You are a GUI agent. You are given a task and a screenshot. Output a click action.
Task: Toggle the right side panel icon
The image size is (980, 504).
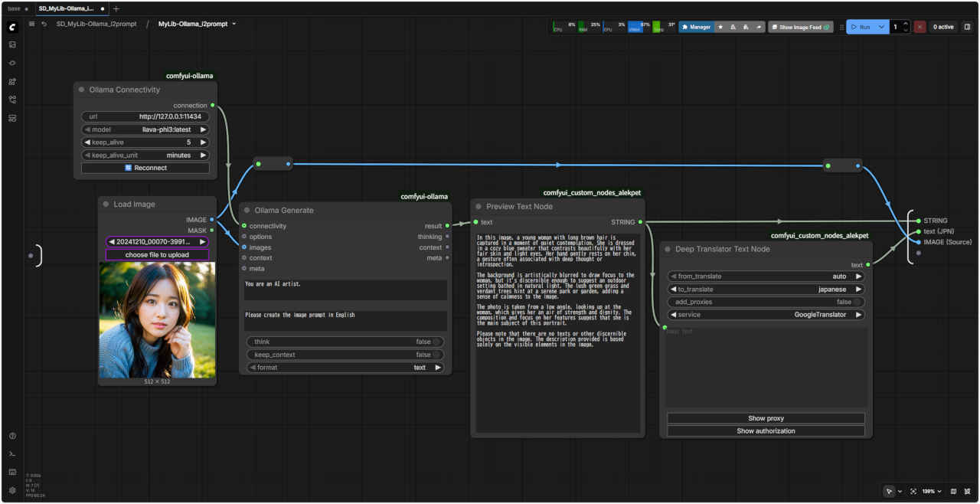click(x=967, y=27)
